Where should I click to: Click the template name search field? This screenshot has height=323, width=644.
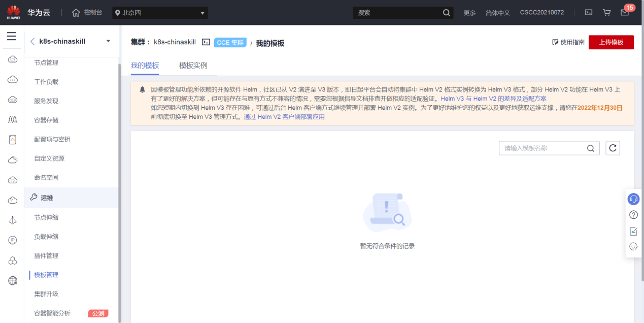[543, 148]
